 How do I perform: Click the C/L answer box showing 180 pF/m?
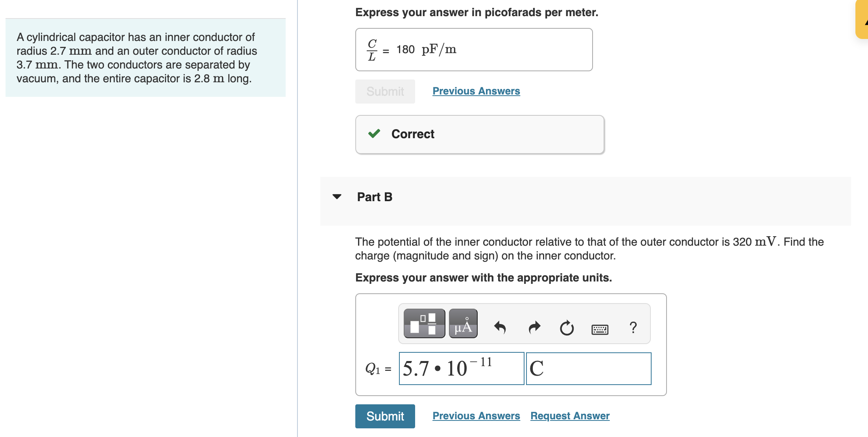[474, 50]
